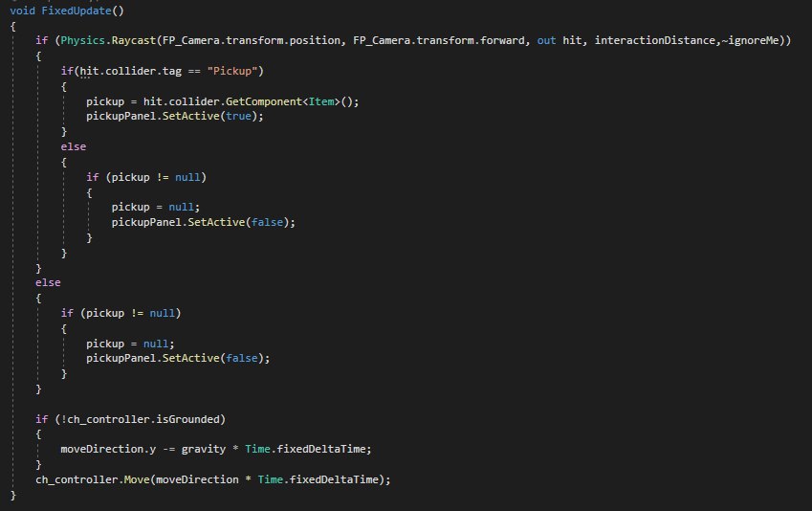The image size is (812, 511).
Task: Click !ch_controller.isGrounded condition
Action: point(141,419)
